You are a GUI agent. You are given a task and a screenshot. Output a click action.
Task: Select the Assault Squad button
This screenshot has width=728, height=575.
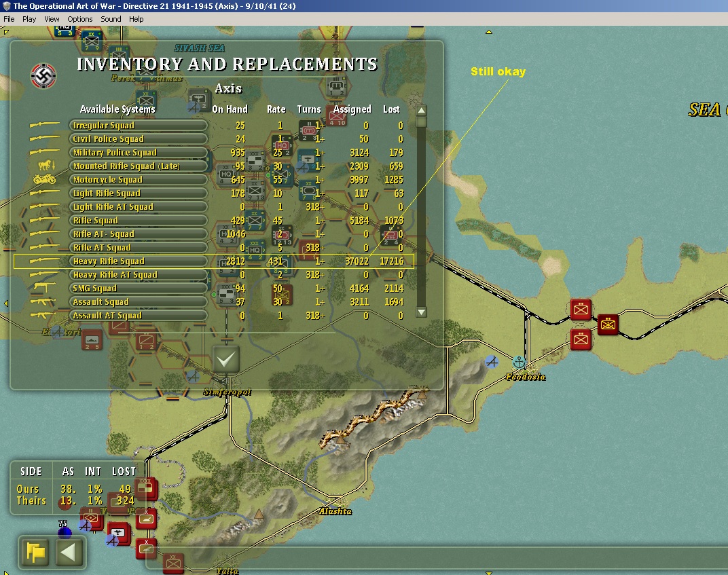pos(139,301)
